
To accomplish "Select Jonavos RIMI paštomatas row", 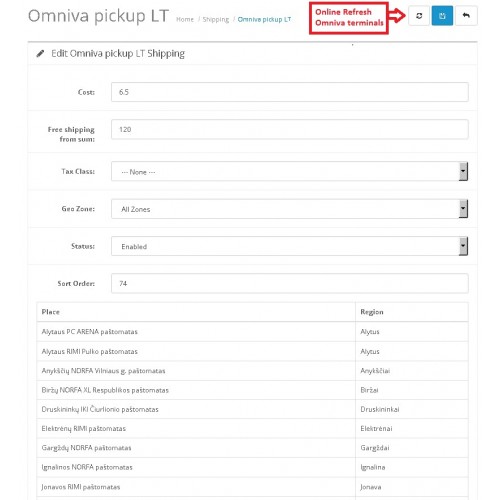I will point(252,487).
